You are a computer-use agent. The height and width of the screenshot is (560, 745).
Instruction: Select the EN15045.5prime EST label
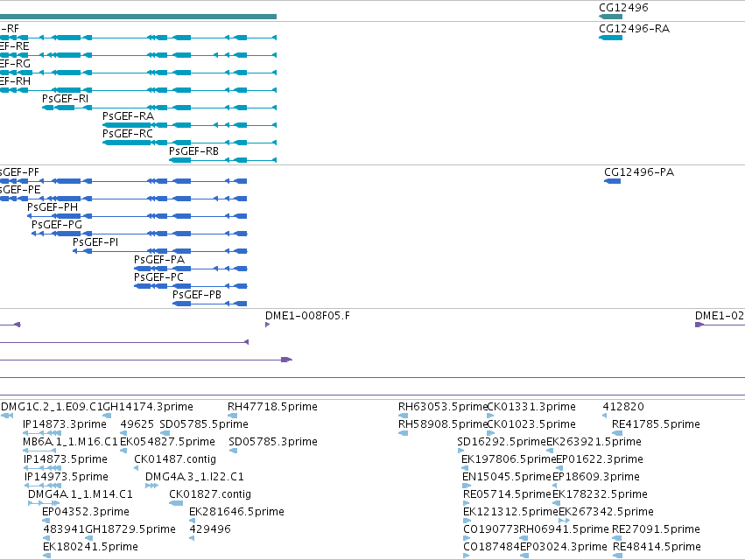(x=507, y=478)
